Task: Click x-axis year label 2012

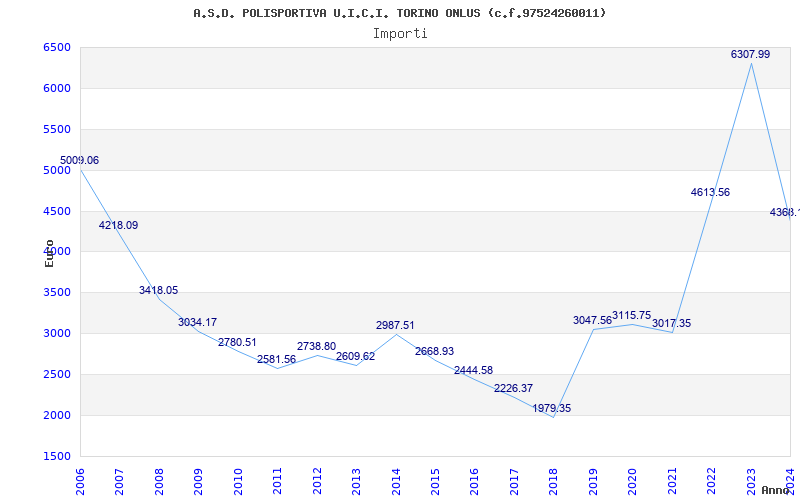Action: point(317,482)
